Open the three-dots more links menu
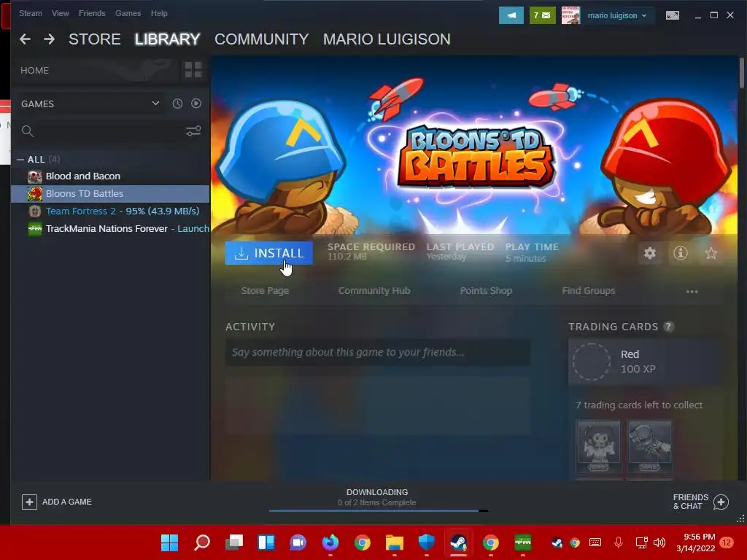Viewport: 747px width, 560px height. pyautogui.click(x=692, y=291)
